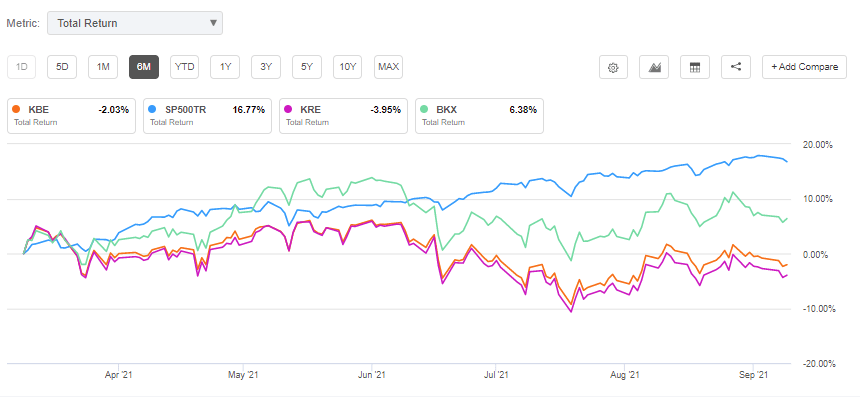860x397 pixels.
Task: Click the May '21 x-axis label
Action: [242, 376]
